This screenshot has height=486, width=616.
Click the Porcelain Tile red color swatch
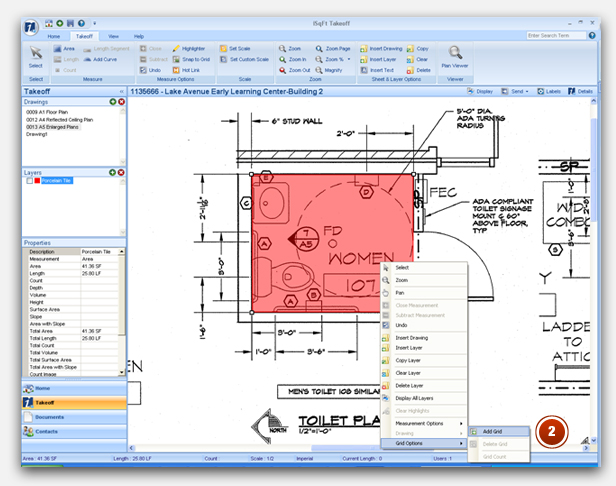[37, 181]
